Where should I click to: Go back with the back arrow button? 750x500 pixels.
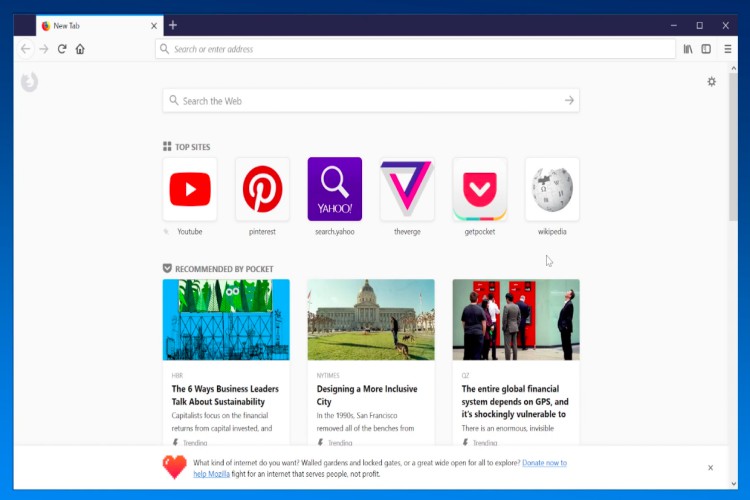point(26,49)
